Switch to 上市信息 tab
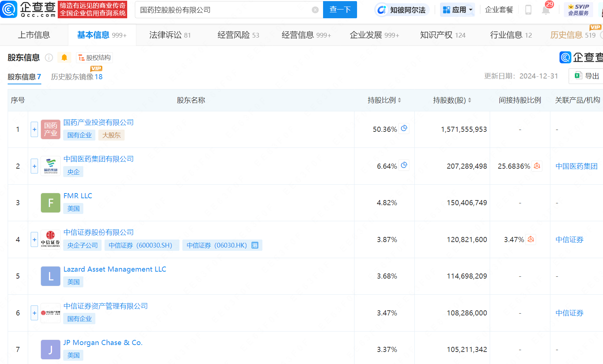Viewport: 603px width, 364px height. (34, 35)
